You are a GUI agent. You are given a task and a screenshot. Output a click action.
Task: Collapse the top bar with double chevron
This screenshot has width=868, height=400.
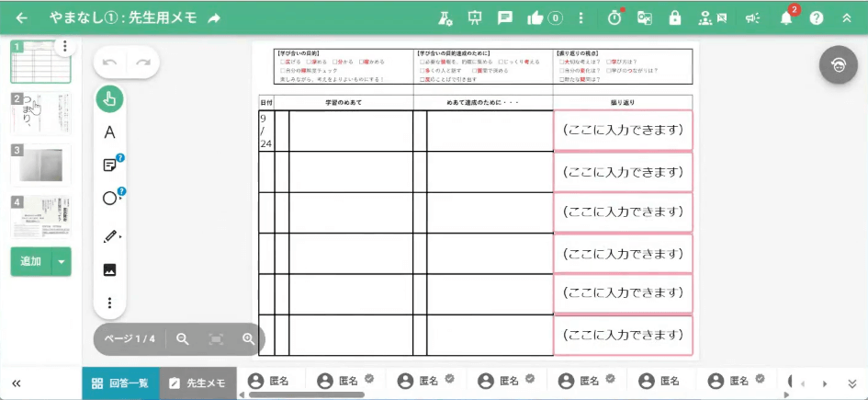tap(846, 18)
